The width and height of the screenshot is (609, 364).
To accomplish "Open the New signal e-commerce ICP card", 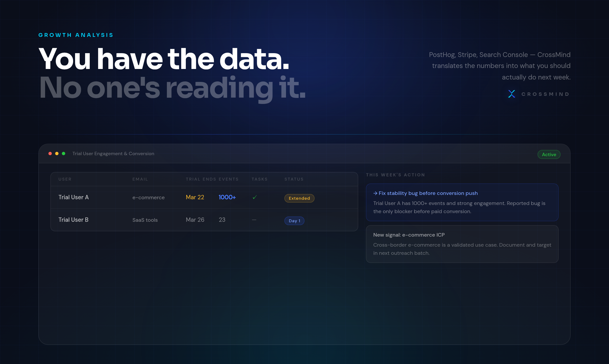I will tap(462, 244).
